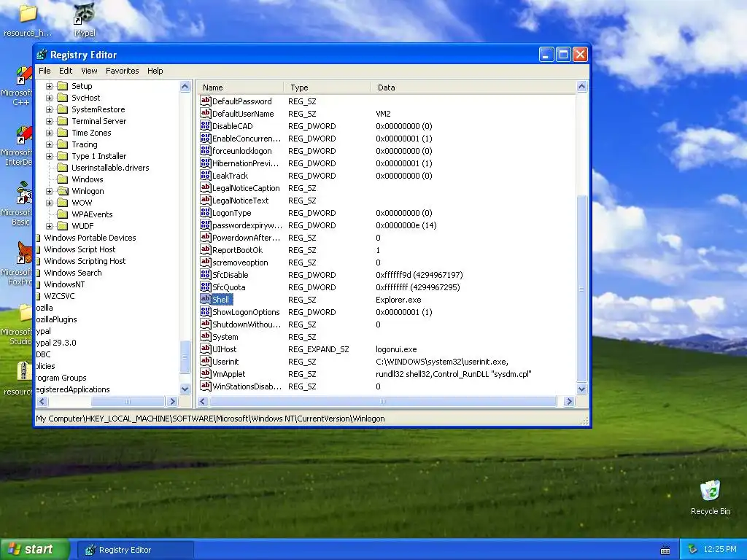The image size is (747, 560).
Task: Click tree pane scroll up arrow
Action: click(185, 86)
